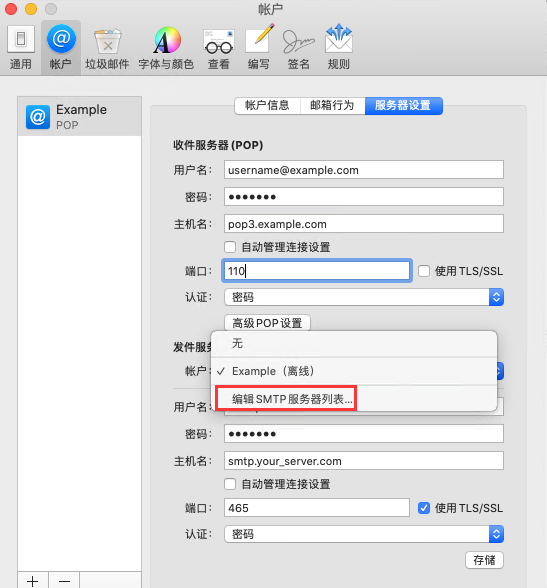
Task: Choose 编辑 SMTP 服务器列表 from the menu
Action: click(x=292, y=399)
